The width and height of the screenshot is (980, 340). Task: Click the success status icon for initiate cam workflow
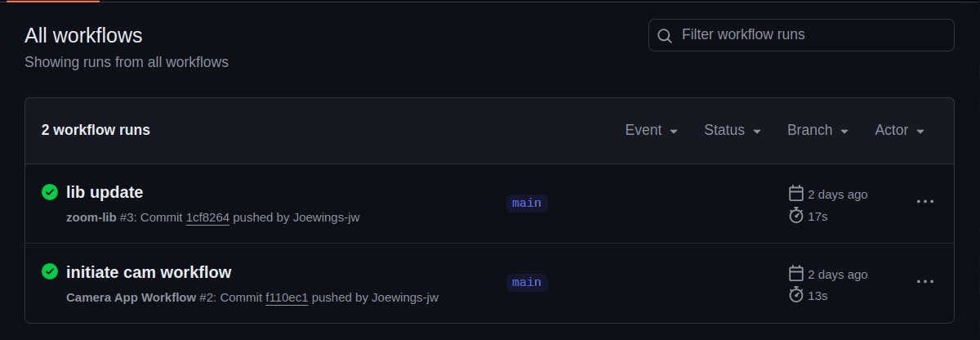coord(50,271)
